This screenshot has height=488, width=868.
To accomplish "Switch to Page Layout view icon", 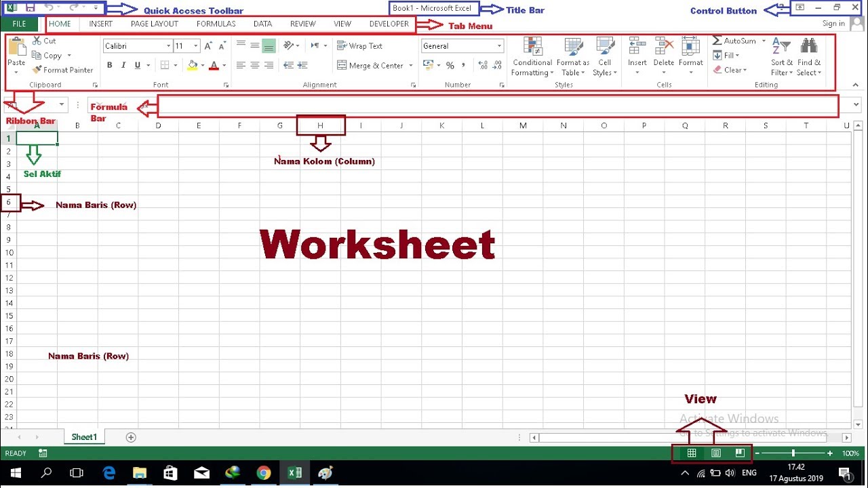I will (716, 453).
